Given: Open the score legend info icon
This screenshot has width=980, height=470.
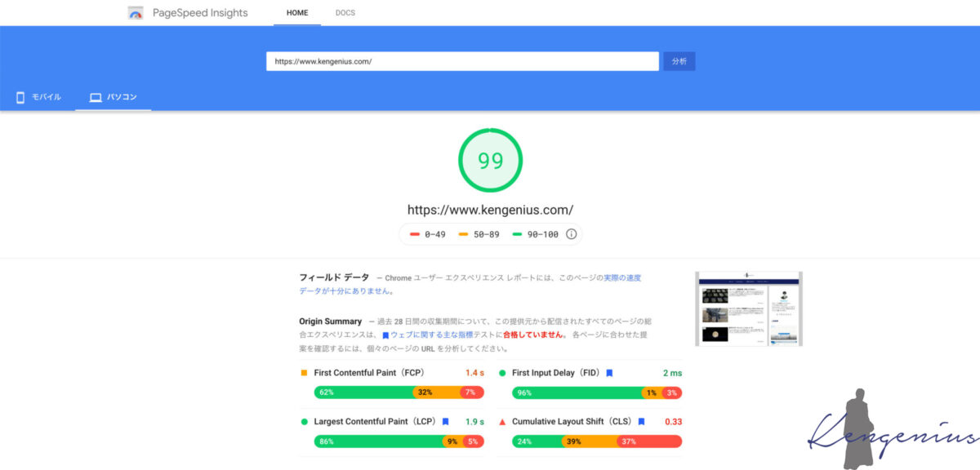Looking at the screenshot, I should point(571,234).
